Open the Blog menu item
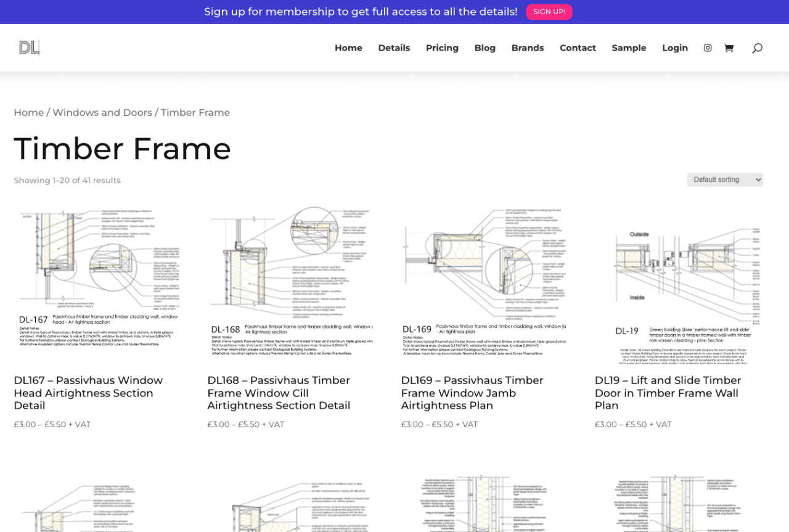The image size is (789, 532). [x=485, y=48]
